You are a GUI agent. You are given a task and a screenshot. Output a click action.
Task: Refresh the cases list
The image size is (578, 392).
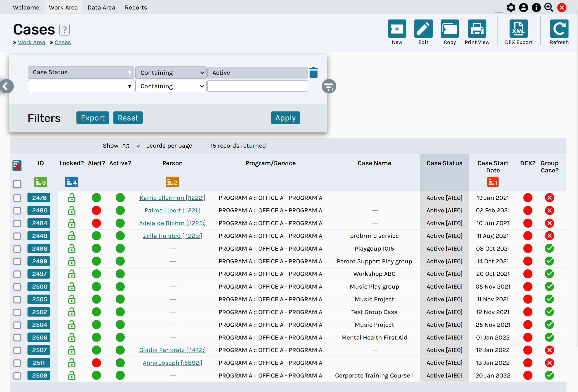click(x=559, y=28)
